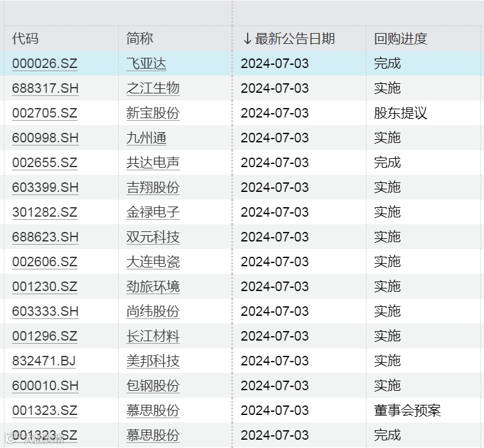This screenshot has width=484, height=448.
Task: Select 实施 status in 长江材料 row
Action: point(387,336)
